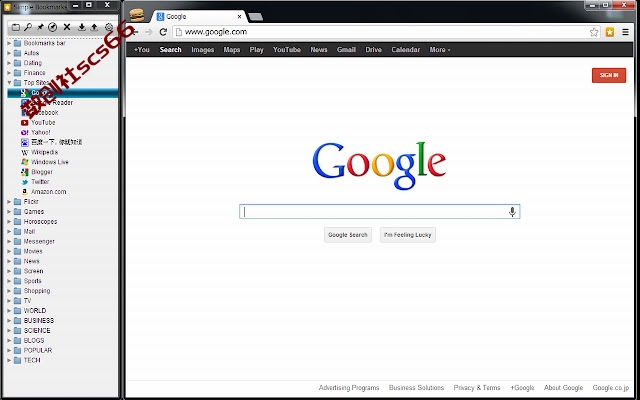
Task: Open the Chrome three-line menu
Action: 625,32
